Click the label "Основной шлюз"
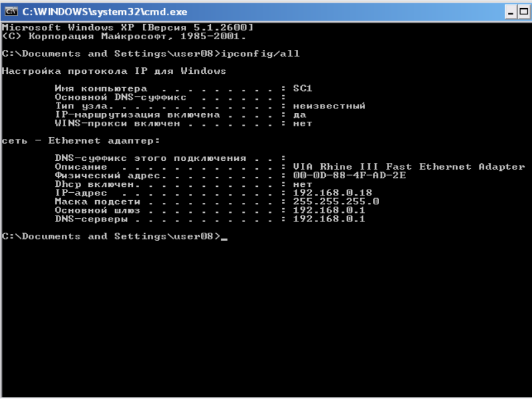The image size is (532, 399). 98,211
